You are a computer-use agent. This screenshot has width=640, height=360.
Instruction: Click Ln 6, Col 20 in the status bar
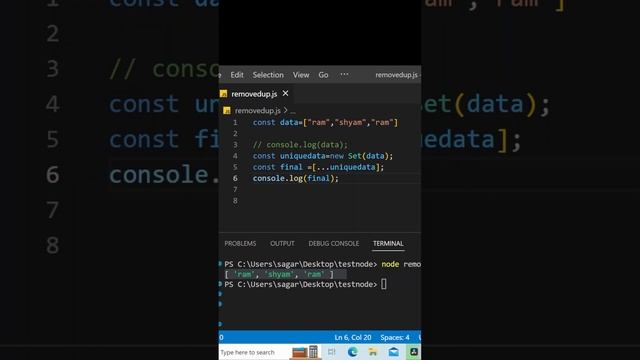point(353,338)
